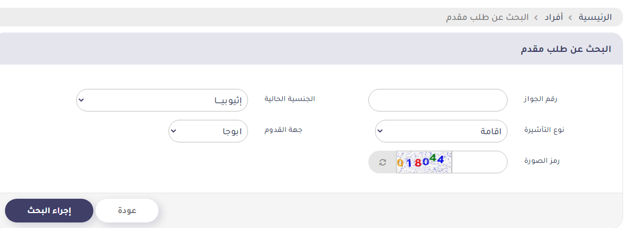This screenshot has height=228, width=644.
Task: Expand the نوع التأشيرة dropdown showing اقامة
Action: point(441,131)
